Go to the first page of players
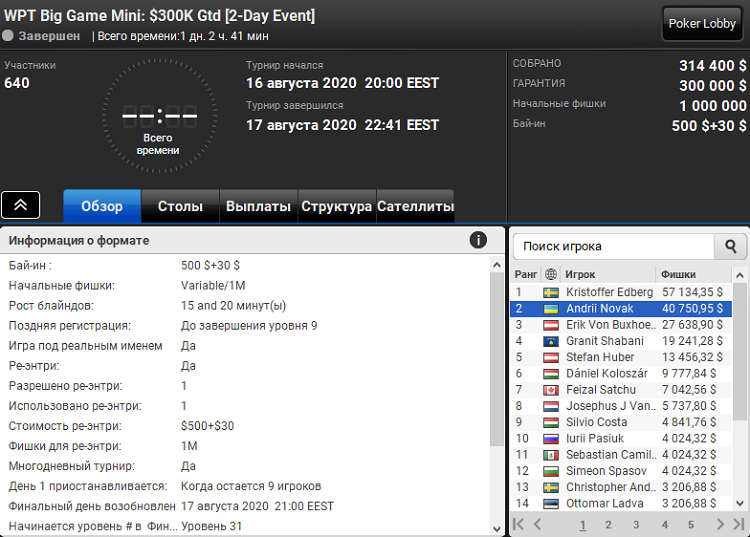 pyautogui.click(x=518, y=524)
